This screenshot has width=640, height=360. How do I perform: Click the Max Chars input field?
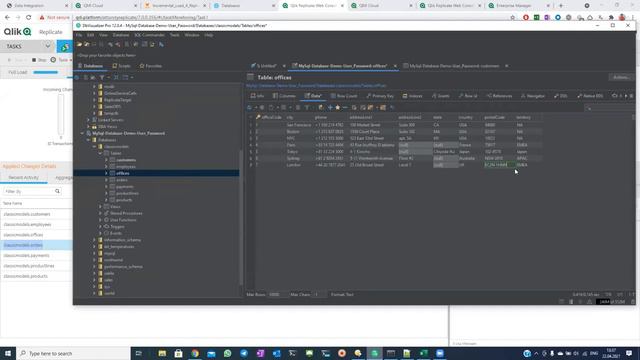(x=319, y=294)
